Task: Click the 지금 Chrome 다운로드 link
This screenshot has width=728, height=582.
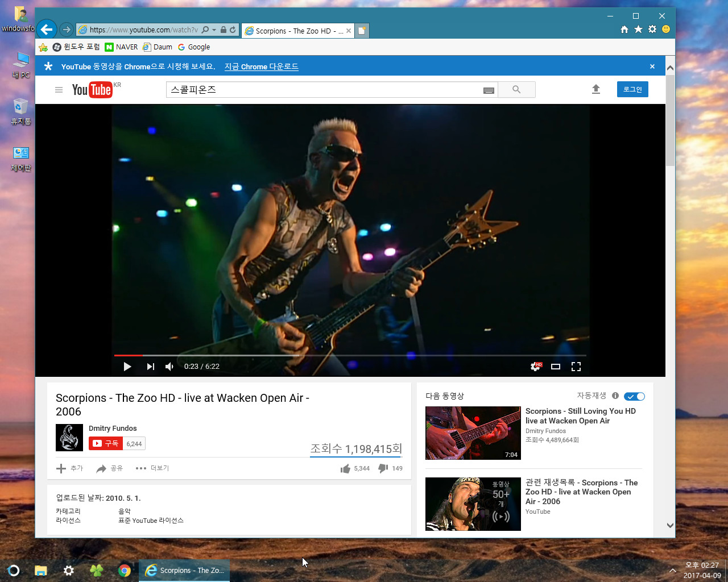Action: (x=261, y=66)
